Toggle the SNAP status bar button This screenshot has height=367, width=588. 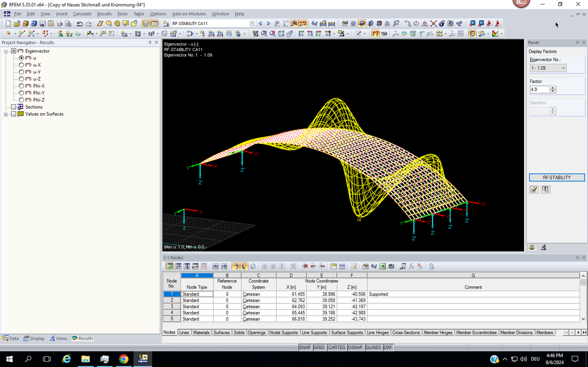[x=305, y=347]
